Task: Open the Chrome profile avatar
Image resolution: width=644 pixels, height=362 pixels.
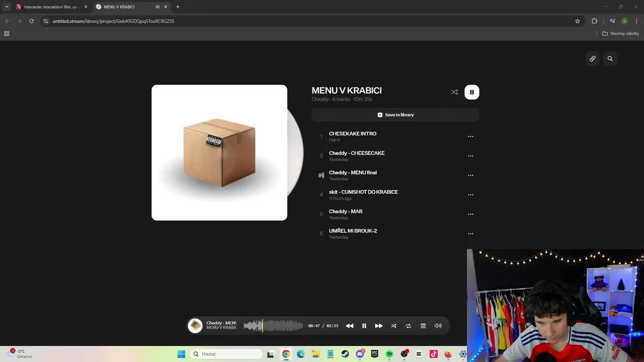Action: pos(624,21)
